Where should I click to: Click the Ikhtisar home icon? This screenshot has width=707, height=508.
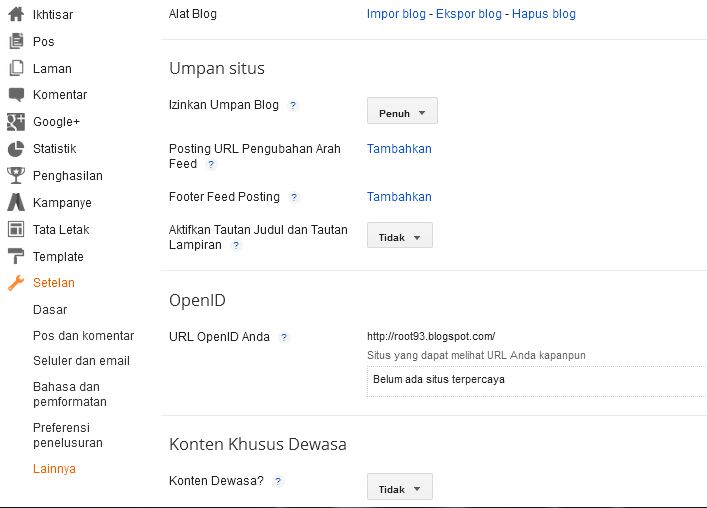coord(15,15)
